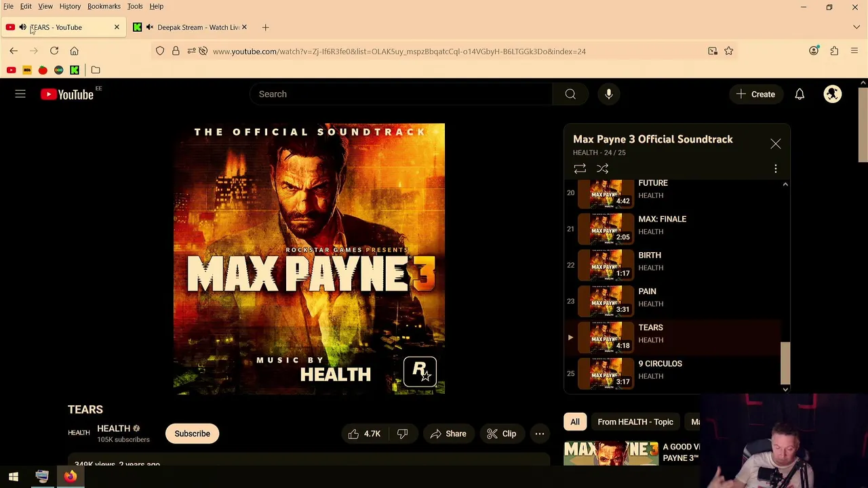868x488 pixels.
Task: Click the Clip button
Action: click(501, 434)
